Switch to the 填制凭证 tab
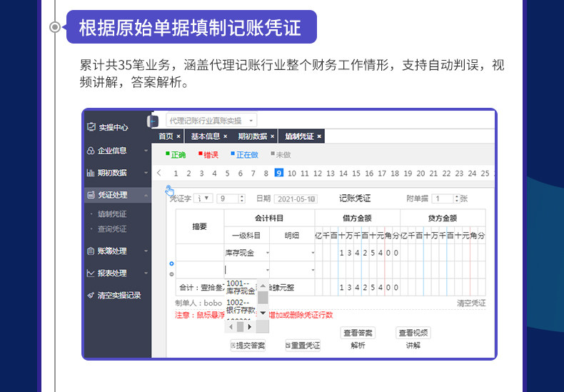The height and width of the screenshot is (392, 564). click(x=299, y=136)
